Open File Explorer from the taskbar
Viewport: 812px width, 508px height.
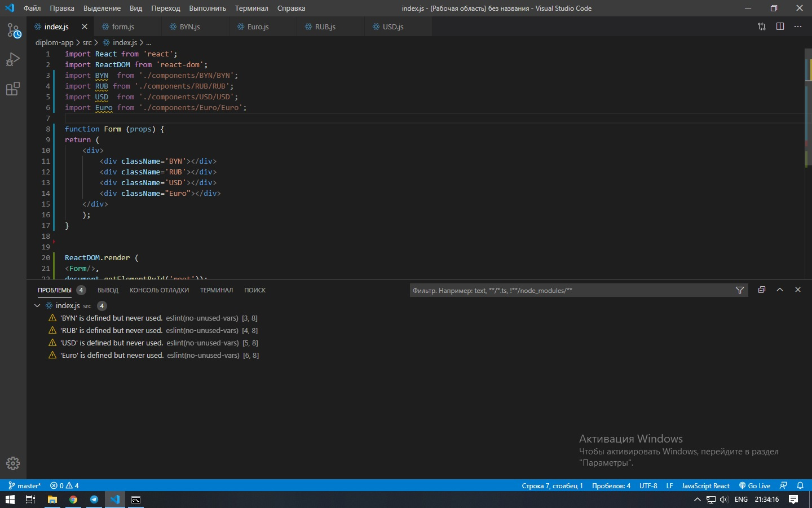click(52, 500)
